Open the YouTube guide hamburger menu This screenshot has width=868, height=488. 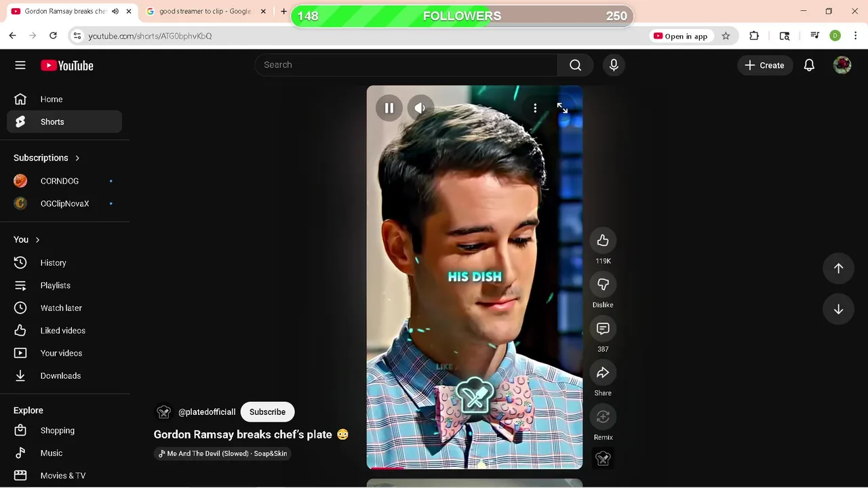click(x=20, y=65)
